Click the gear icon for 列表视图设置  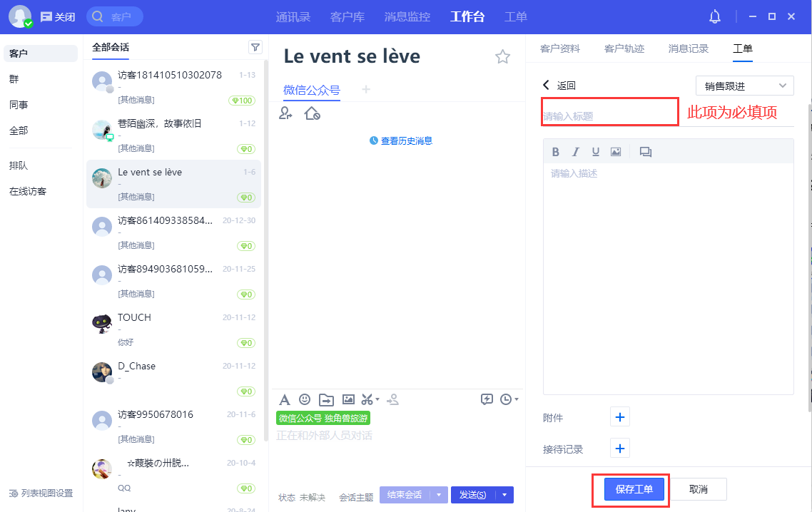(14, 493)
